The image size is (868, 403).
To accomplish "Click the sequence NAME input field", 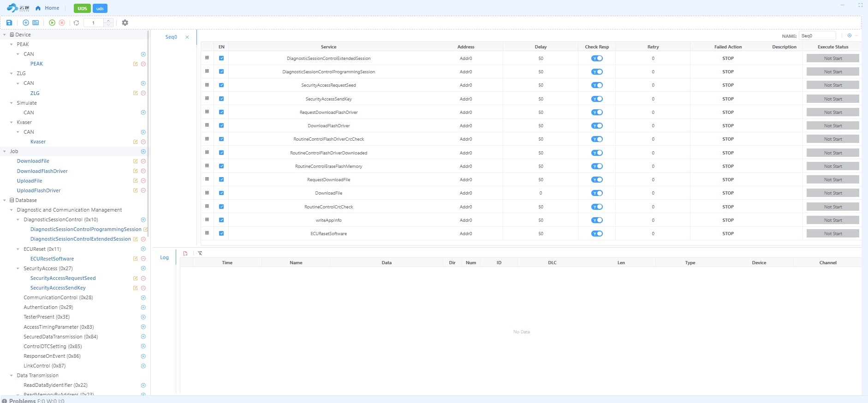I will [817, 36].
